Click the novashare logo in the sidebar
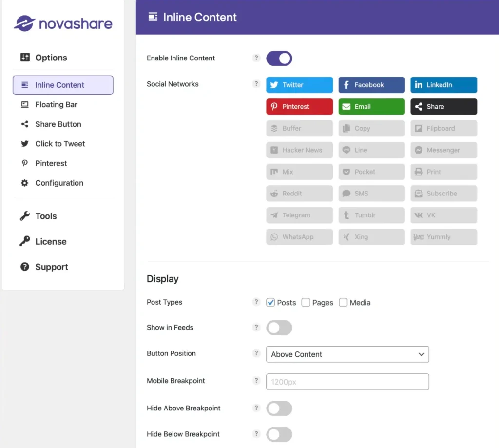Viewport: 499px width, 448px height. (62, 23)
